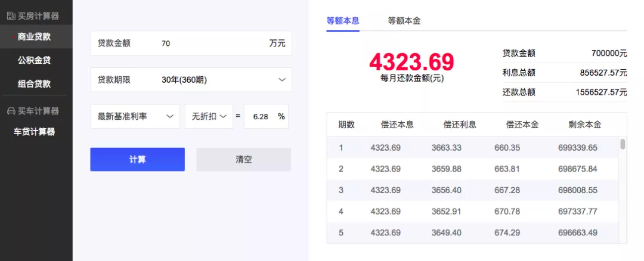
Task: Click the 期数 5 row in the table
Action: tap(473, 232)
